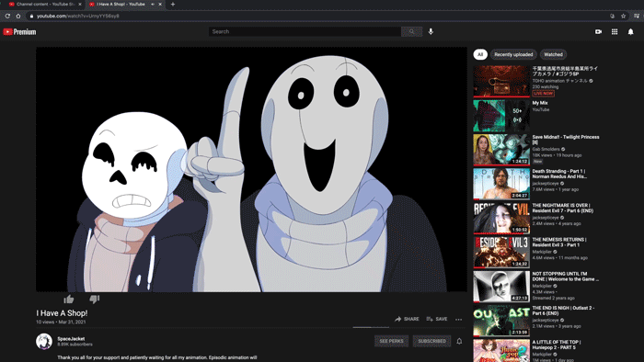644x362 pixels.
Task: Open SpaceJacket channel name link
Action: click(71, 339)
